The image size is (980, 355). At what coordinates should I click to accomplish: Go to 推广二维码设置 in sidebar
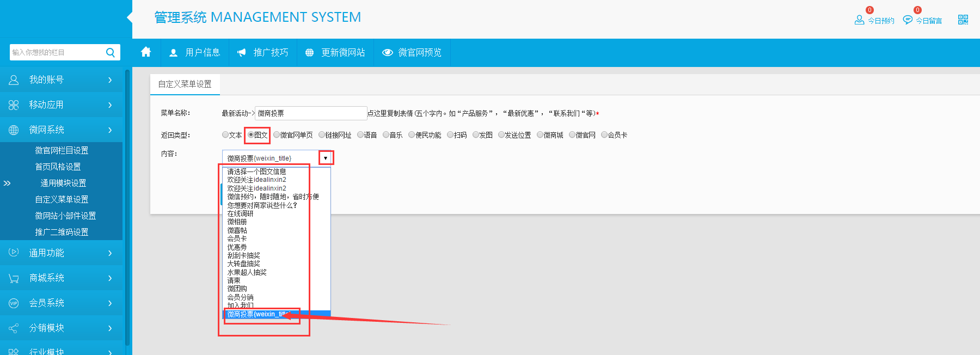[62, 232]
